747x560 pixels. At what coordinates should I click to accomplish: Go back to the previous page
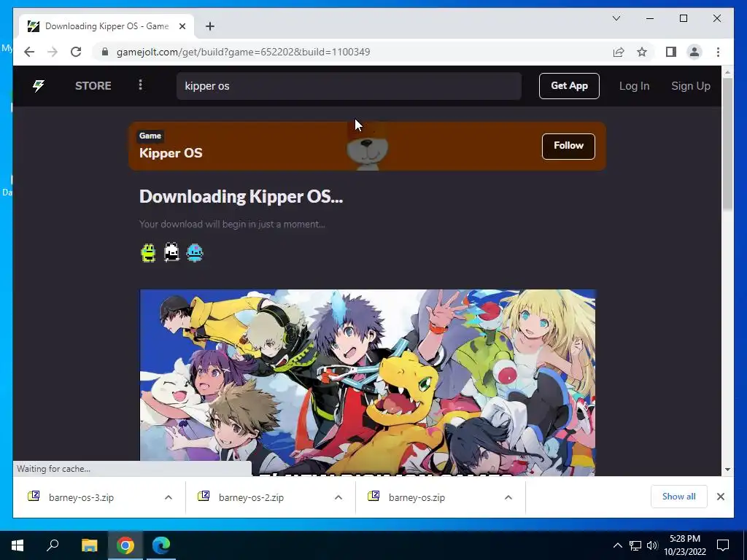pyautogui.click(x=29, y=52)
